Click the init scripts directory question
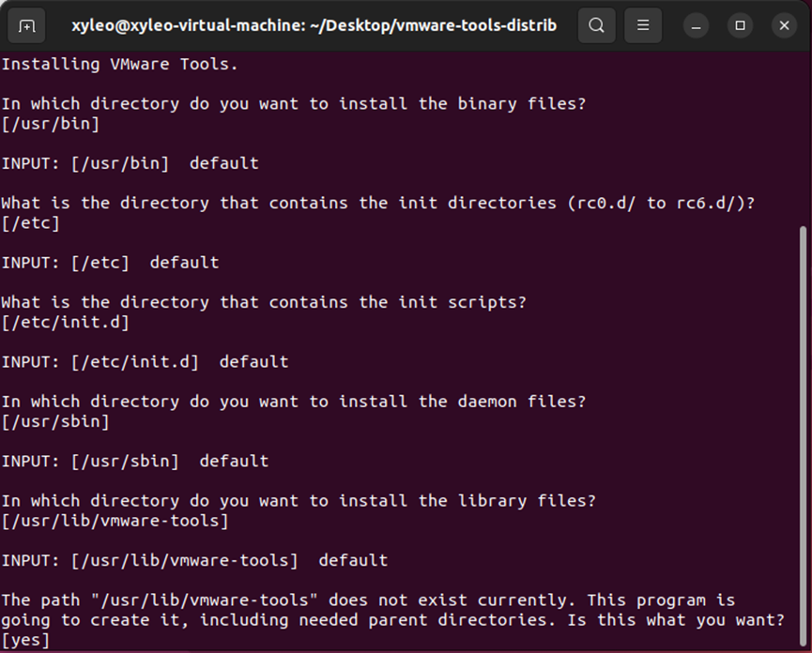 264,302
